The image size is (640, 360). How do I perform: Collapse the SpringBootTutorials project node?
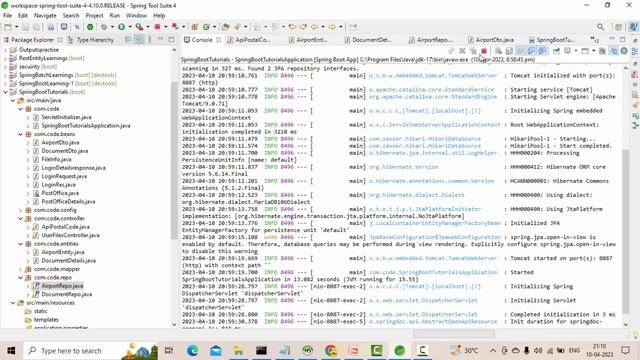[x=5, y=92]
